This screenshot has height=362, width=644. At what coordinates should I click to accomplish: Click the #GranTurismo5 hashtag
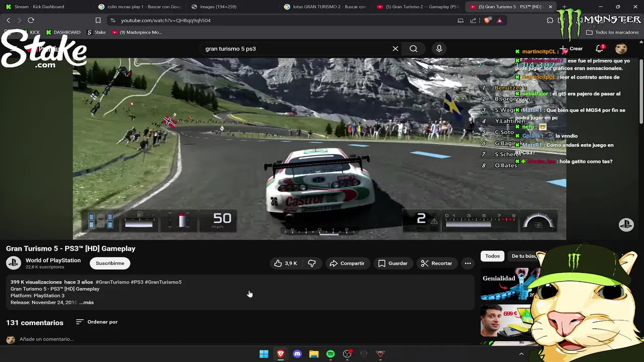[x=163, y=282]
